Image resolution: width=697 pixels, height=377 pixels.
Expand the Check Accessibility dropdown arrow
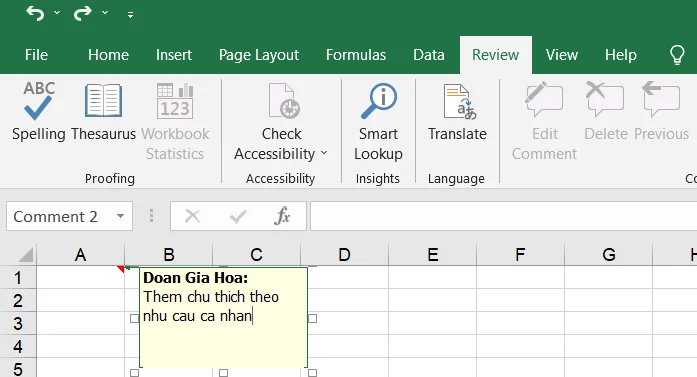324,153
